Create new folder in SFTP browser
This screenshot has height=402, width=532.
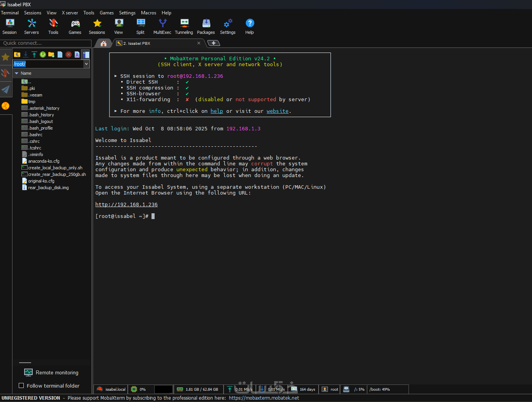pyautogui.click(x=51, y=54)
